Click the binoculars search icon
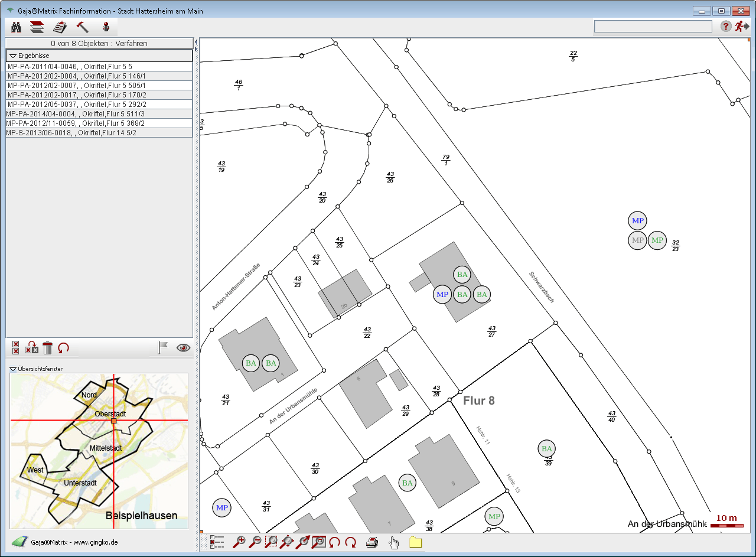The height and width of the screenshot is (557, 756). pos(17,27)
